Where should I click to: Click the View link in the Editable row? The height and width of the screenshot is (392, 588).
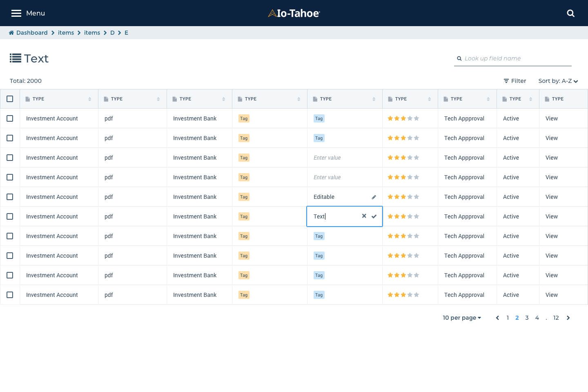(x=552, y=197)
